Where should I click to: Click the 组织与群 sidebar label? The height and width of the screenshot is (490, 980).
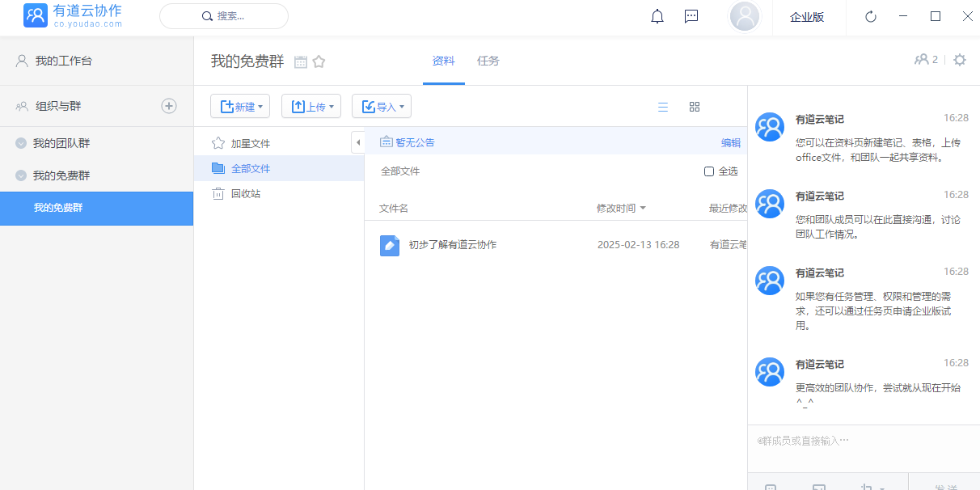click(58, 106)
